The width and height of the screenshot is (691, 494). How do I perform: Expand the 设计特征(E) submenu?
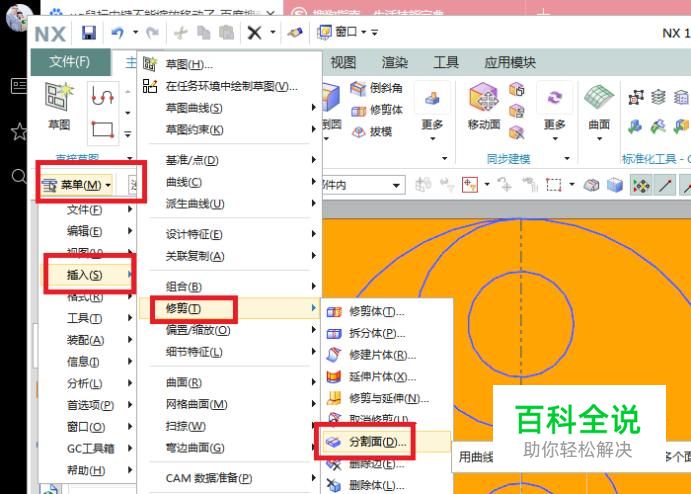(x=229, y=234)
